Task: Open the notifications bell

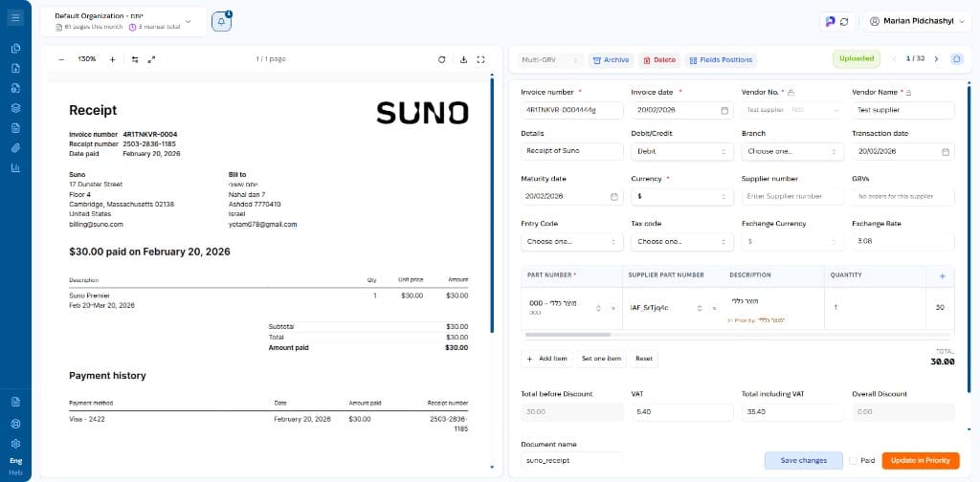Action: (x=221, y=21)
